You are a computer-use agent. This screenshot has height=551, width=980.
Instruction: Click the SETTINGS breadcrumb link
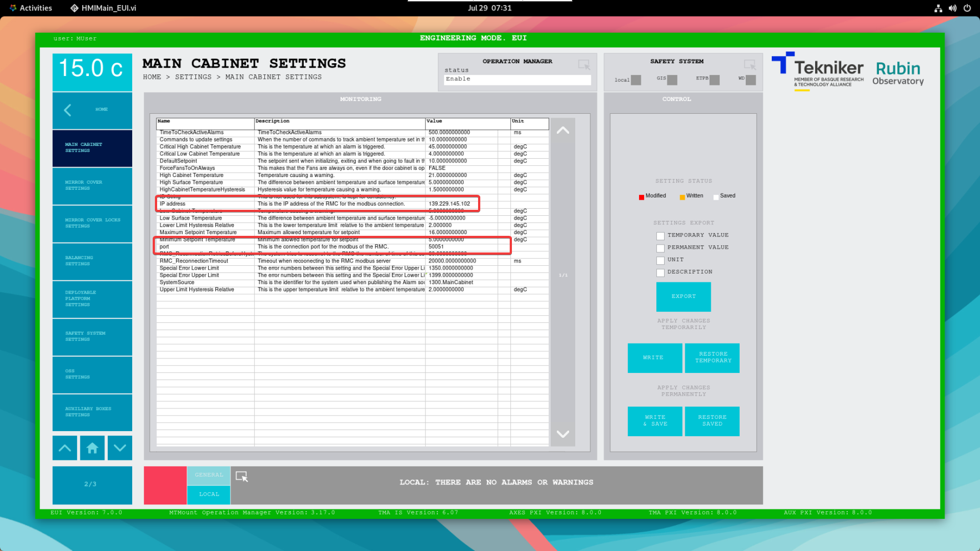pyautogui.click(x=193, y=77)
